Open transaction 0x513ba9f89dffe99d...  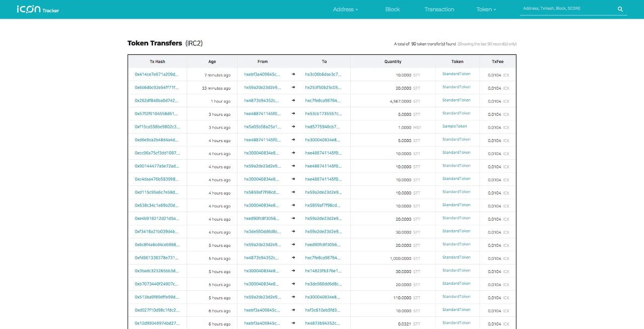tap(156, 297)
